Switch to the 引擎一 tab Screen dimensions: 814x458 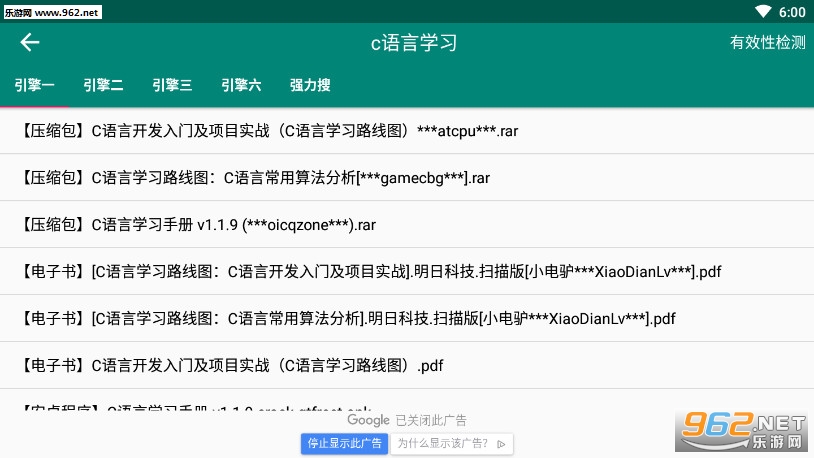pyautogui.click(x=34, y=85)
